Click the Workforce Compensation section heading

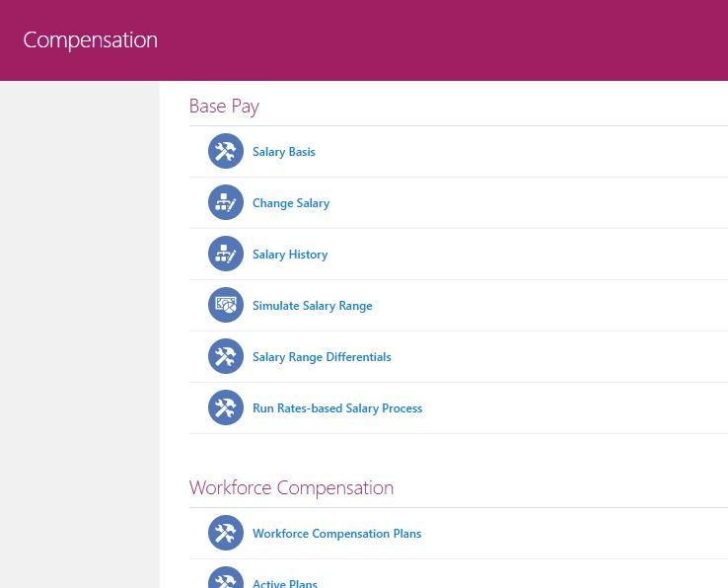pyautogui.click(x=292, y=487)
